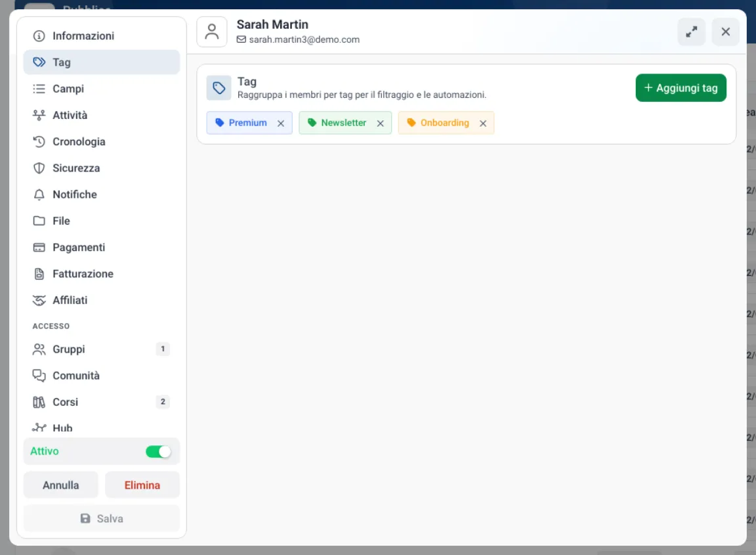
Task: Click the Fatturazione invoice icon
Action: (39, 274)
